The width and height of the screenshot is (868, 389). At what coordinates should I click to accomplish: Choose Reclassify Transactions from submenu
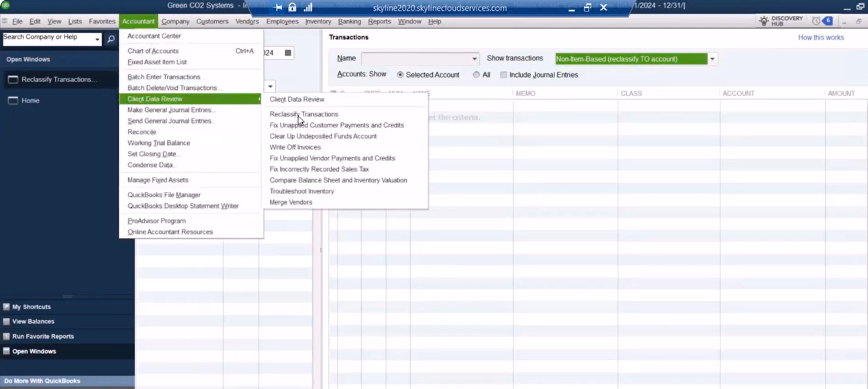coord(303,115)
